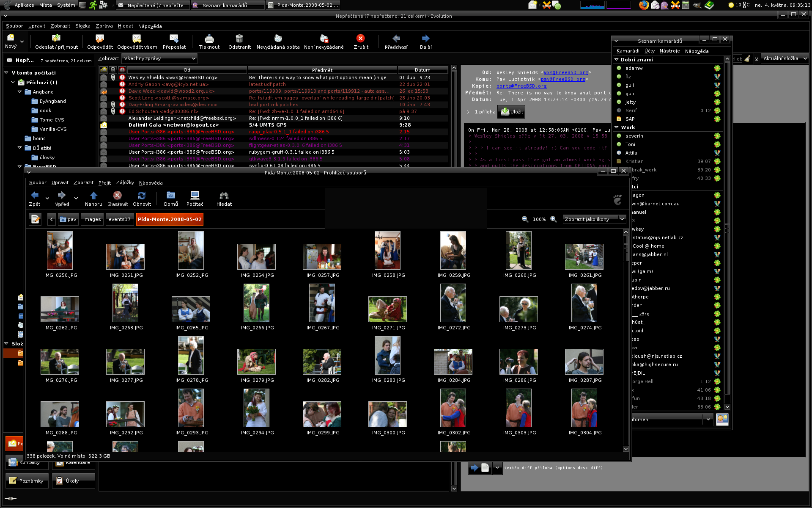Toggle read status of Dalimil Gala message
812x508 pixels.
104,125
